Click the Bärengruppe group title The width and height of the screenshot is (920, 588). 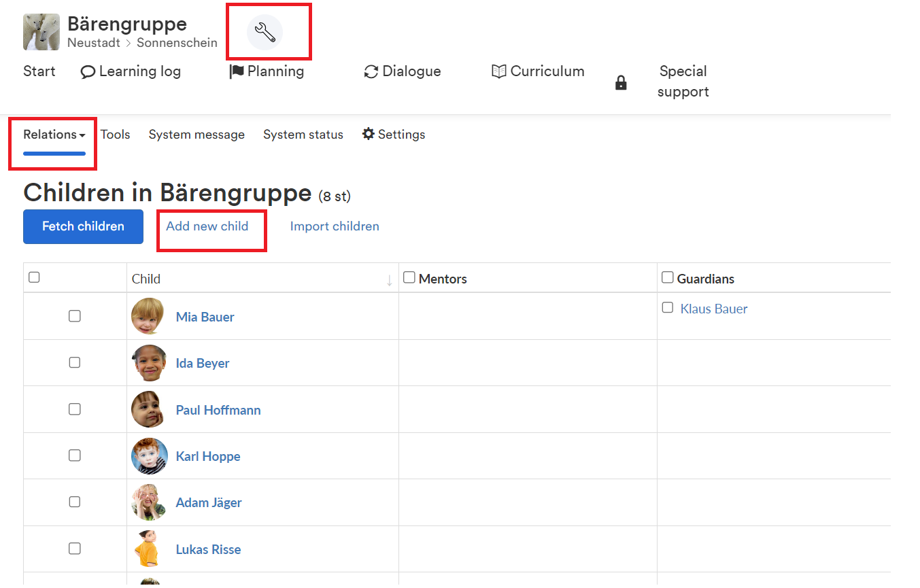tap(127, 24)
